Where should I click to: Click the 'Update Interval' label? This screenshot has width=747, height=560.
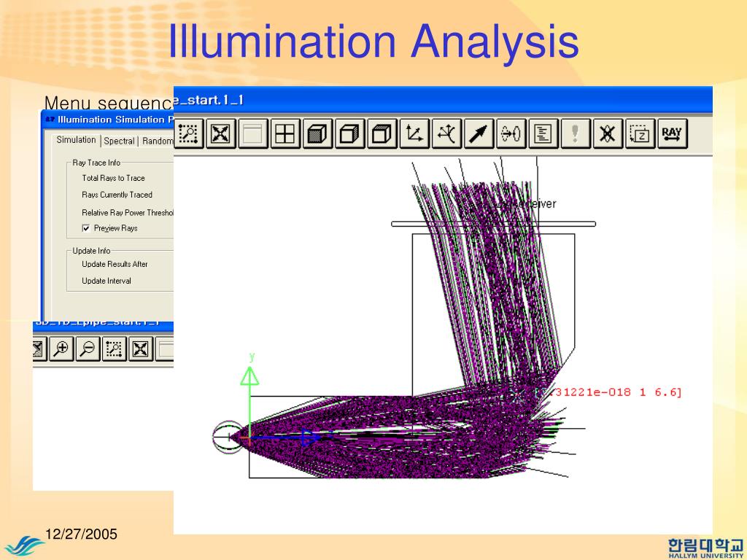click(x=107, y=281)
